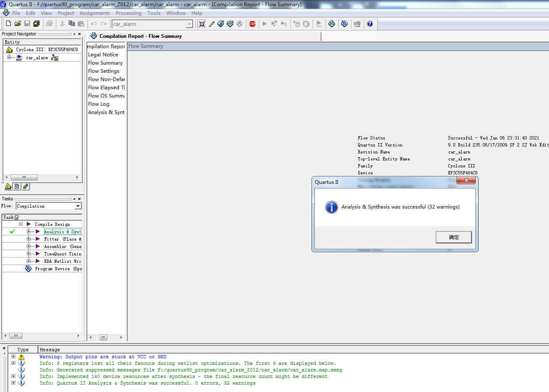
Task: Open the Assignment Editor pencil icon
Action: click(x=212, y=24)
